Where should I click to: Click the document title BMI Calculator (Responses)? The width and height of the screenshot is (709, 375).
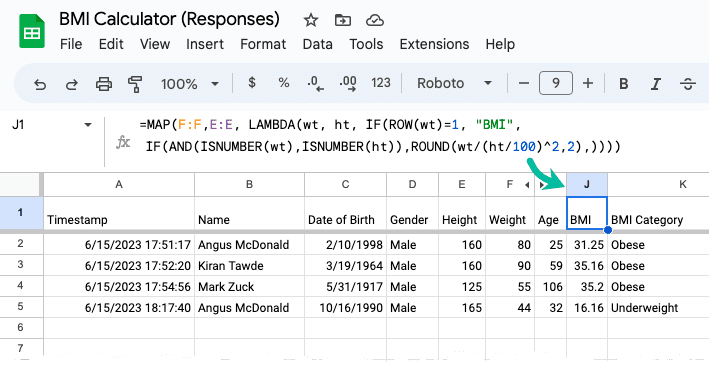pos(170,19)
